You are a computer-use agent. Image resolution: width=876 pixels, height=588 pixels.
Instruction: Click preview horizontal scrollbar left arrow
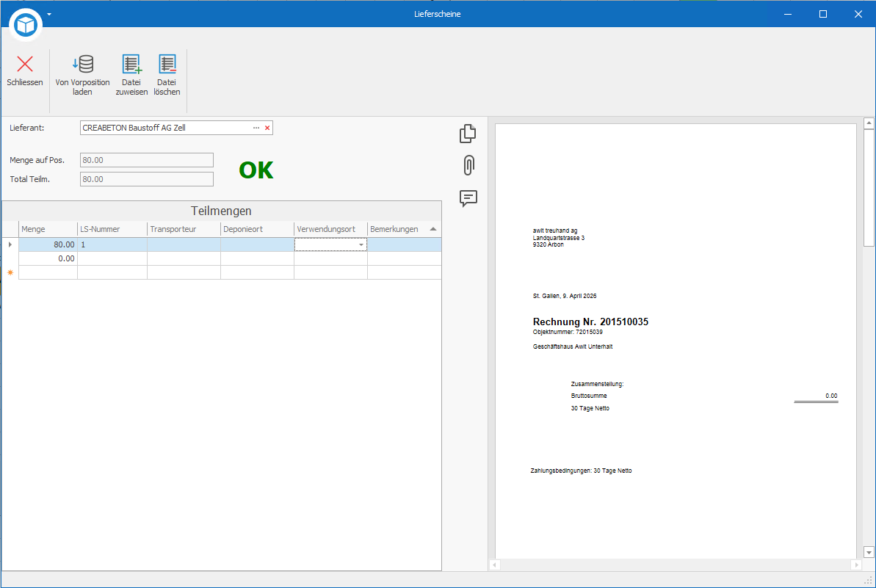tap(495, 565)
